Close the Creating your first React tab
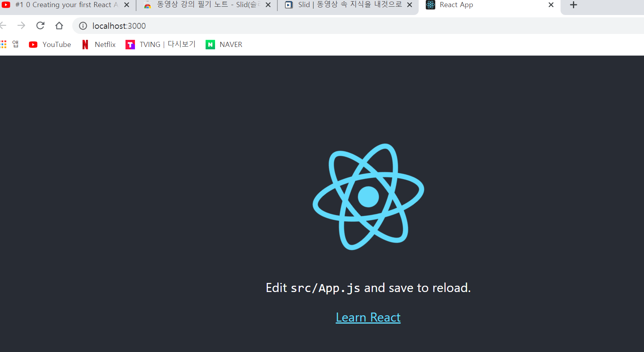644x352 pixels. [x=127, y=5]
